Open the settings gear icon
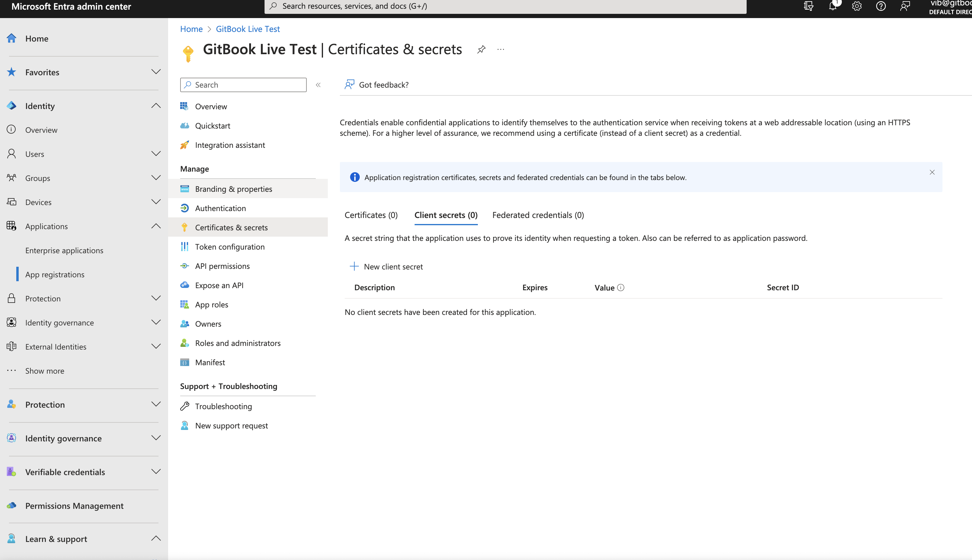 857,7
